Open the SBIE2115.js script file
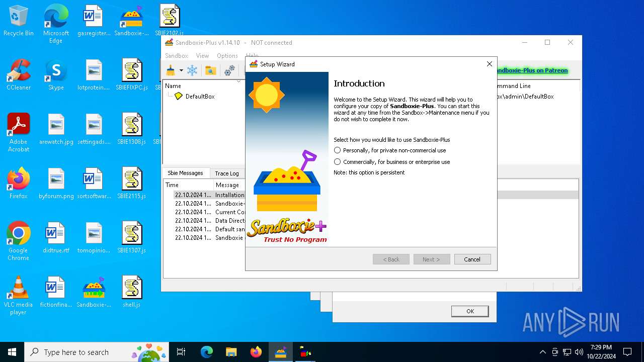 pos(131,184)
